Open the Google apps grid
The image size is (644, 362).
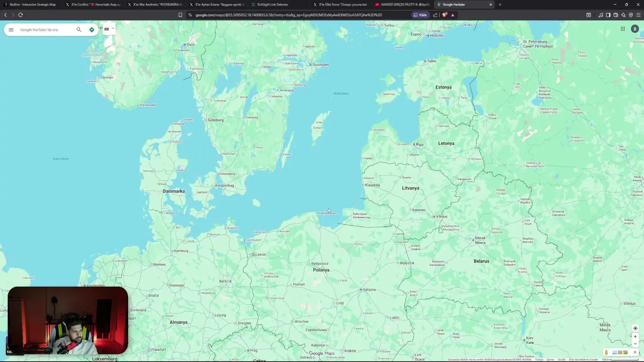(x=623, y=29)
